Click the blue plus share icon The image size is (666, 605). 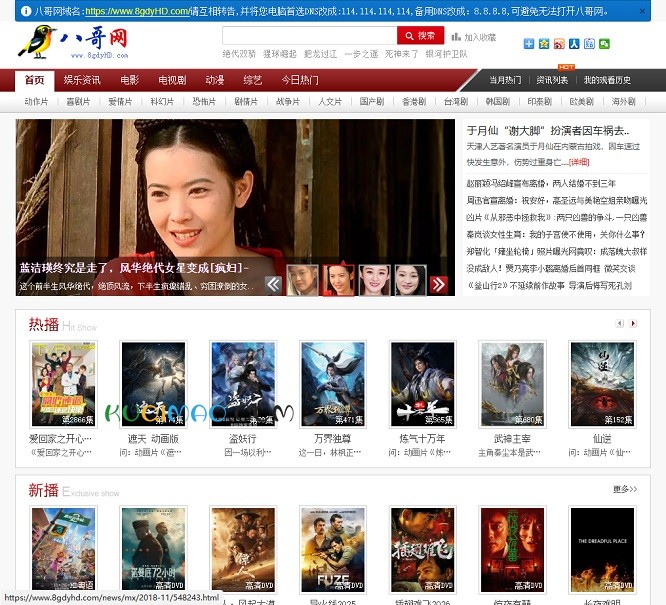point(529,43)
